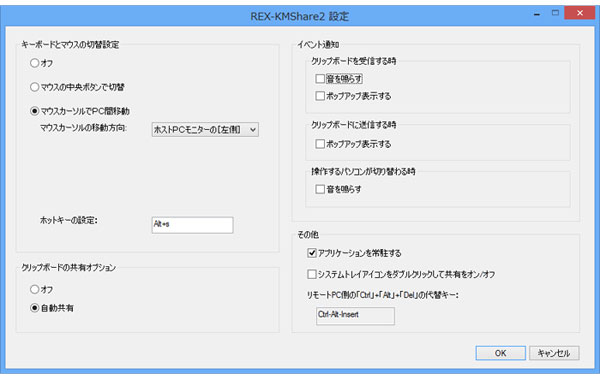
Task: Minimize the REX-KMShare2 設定 window
Action: [537, 14]
